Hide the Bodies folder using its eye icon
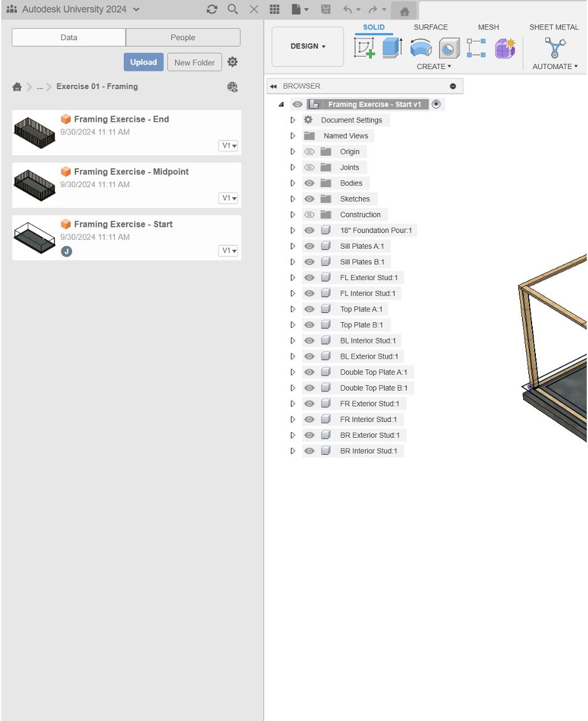 click(x=309, y=183)
